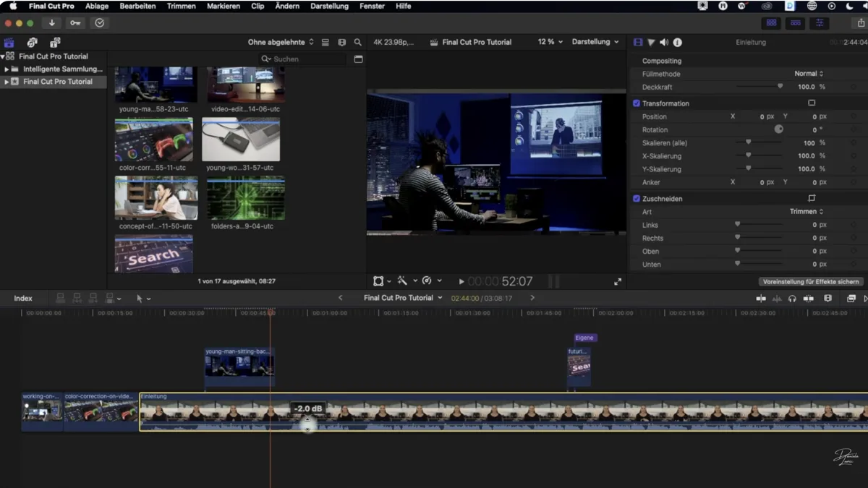Open Photos and Audio sidebar icon
This screenshot has height=488, width=868.
click(x=32, y=43)
